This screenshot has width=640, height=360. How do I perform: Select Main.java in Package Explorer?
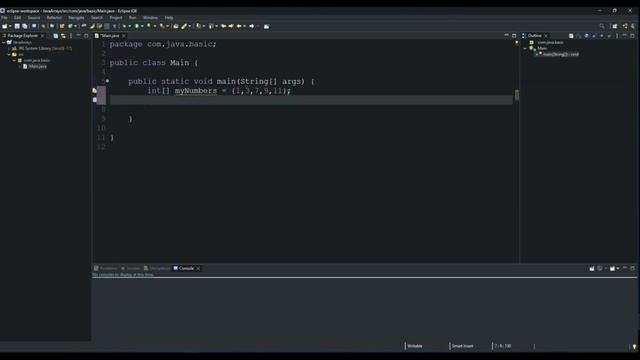point(37,66)
